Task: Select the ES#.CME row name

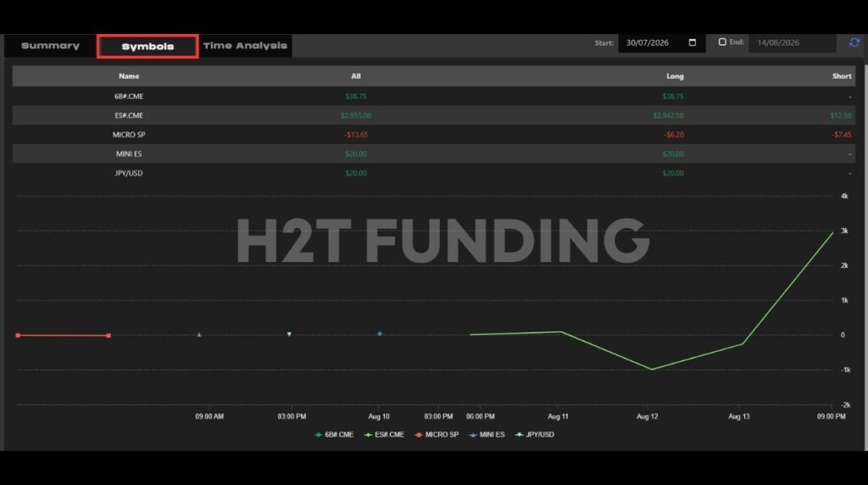Action: click(x=129, y=115)
